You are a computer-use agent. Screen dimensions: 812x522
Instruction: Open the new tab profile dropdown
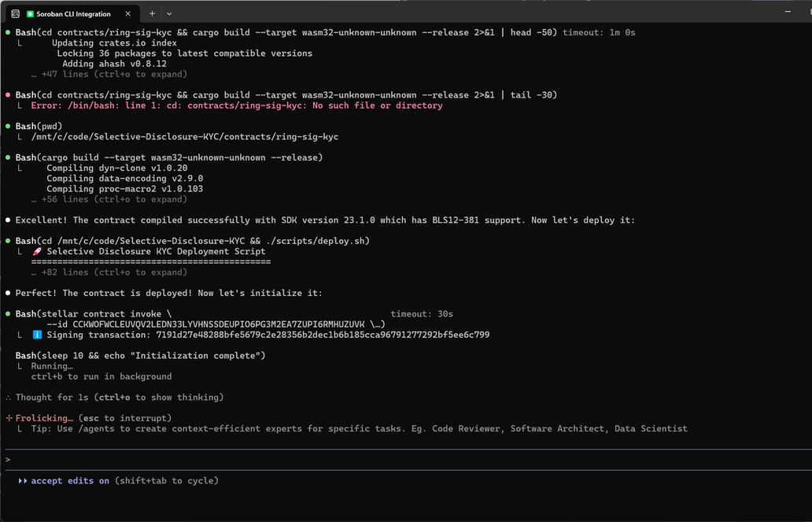click(169, 13)
